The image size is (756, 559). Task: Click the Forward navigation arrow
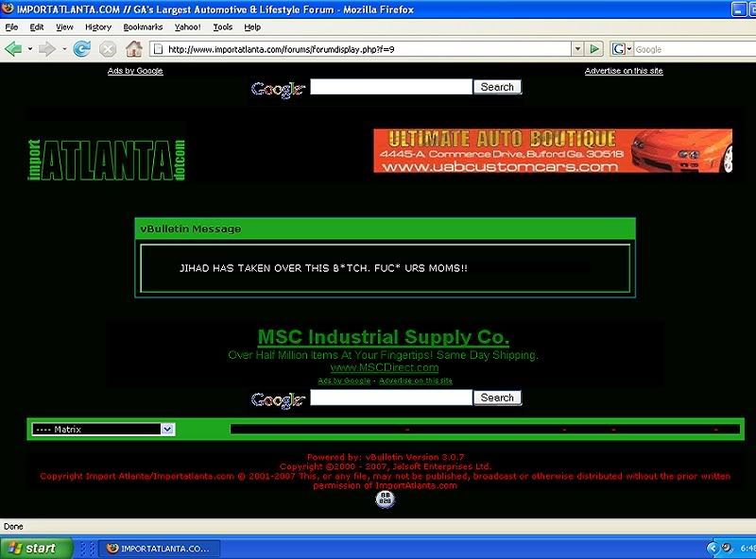click(x=46, y=48)
